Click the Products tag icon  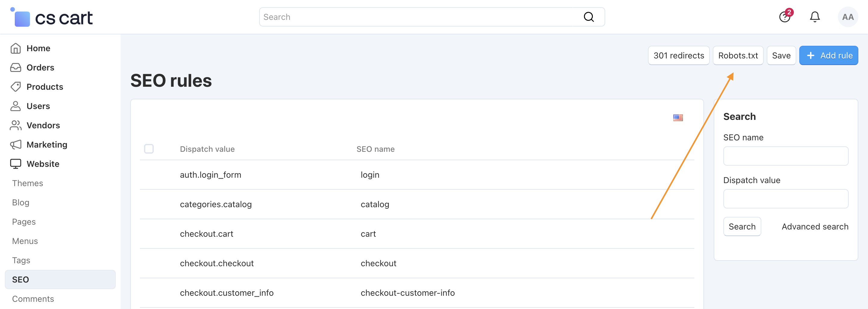(x=15, y=86)
